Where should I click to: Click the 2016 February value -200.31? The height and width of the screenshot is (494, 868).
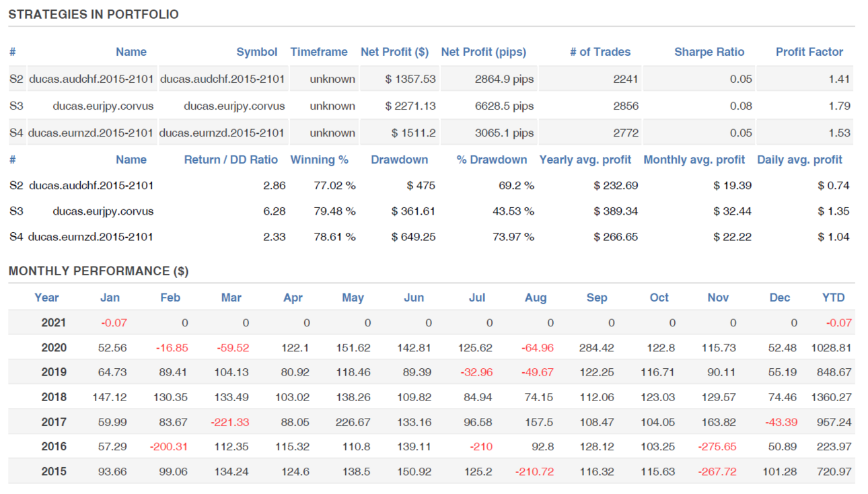[172, 446]
